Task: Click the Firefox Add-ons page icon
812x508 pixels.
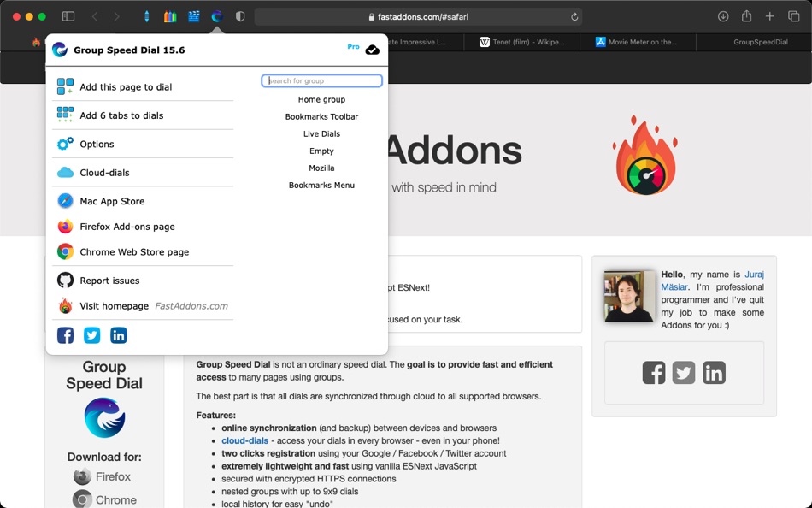Action: (65, 227)
